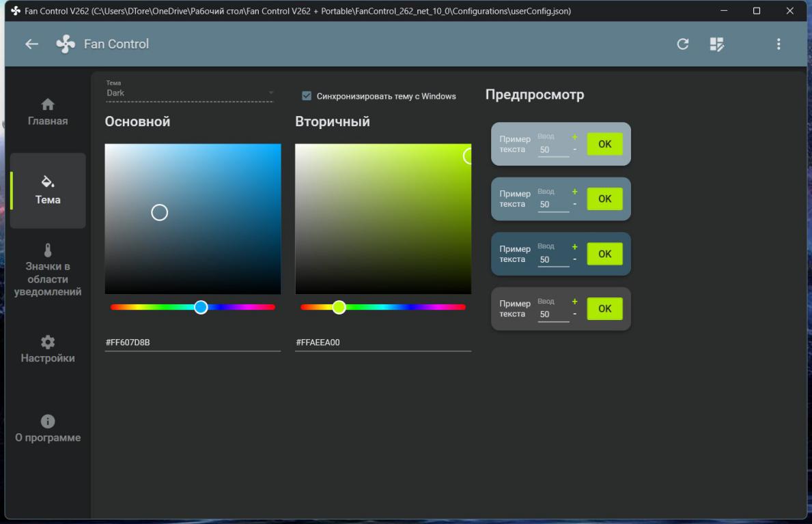Open the Главная home page
812x524 pixels.
[48, 113]
